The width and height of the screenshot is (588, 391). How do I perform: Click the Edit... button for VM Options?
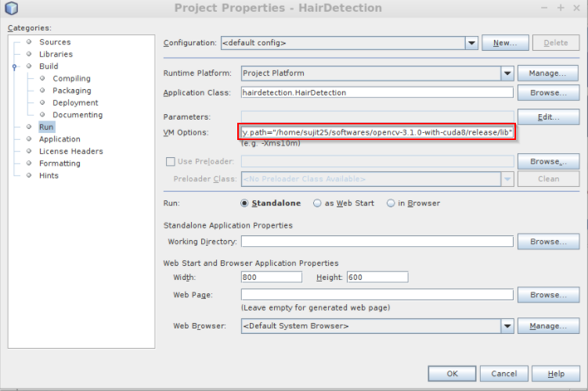click(548, 117)
